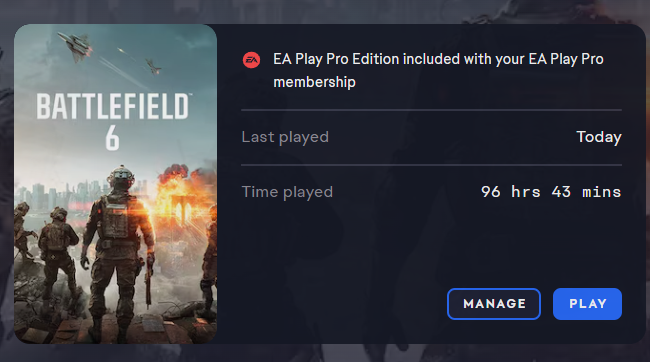Select the Time played label
The height and width of the screenshot is (362, 650).
[287, 192]
